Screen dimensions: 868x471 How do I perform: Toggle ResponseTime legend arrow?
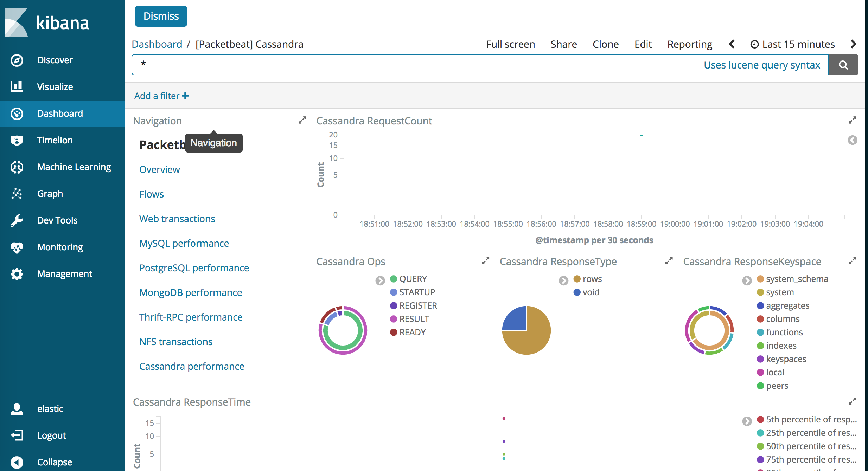[747, 421]
